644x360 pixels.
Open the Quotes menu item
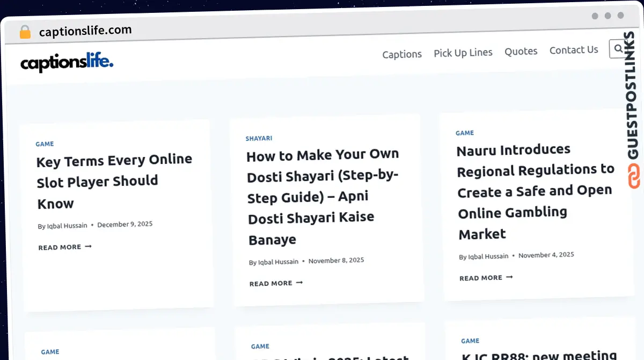click(521, 51)
